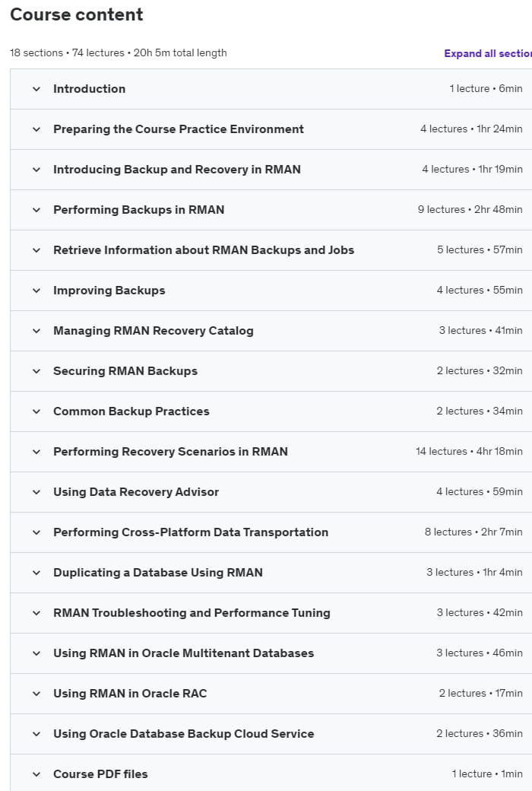Expand chevron for Using Data Recovery Advisor

tap(36, 492)
